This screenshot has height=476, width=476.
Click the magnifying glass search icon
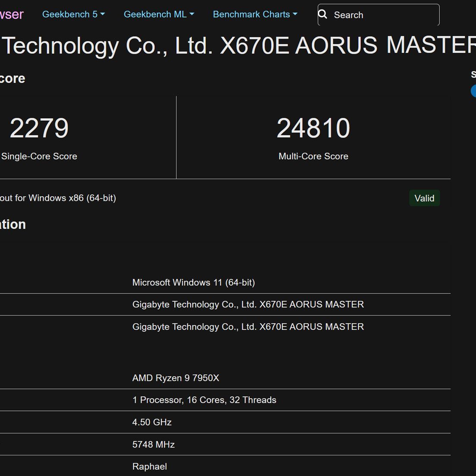pyautogui.click(x=323, y=14)
